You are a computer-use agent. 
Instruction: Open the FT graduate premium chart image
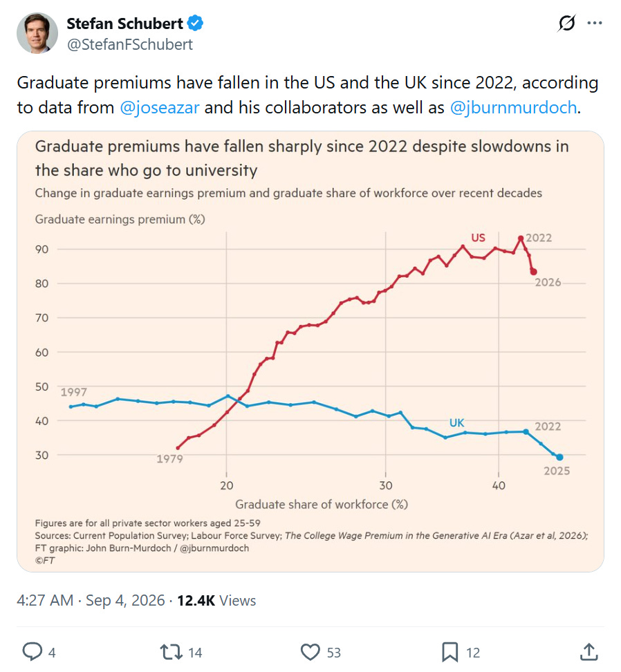tap(310, 351)
